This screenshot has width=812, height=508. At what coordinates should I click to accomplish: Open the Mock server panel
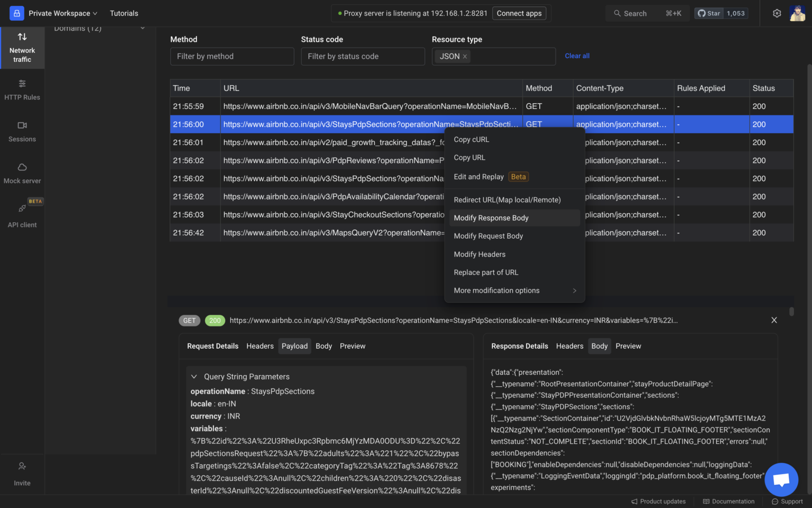click(x=22, y=173)
